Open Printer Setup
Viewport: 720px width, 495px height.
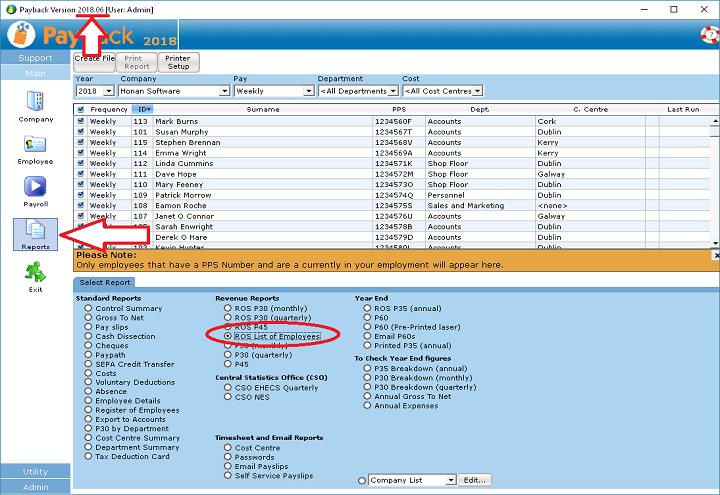(x=178, y=62)
